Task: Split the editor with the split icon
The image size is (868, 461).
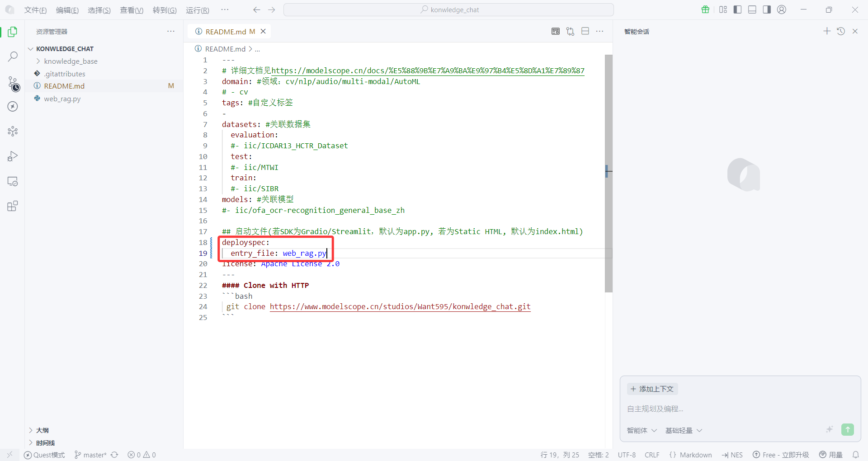Action: (x=585, y=31)
